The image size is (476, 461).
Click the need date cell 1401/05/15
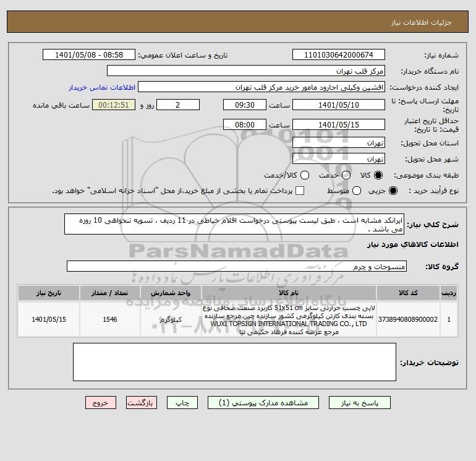(x=49, y=319)
